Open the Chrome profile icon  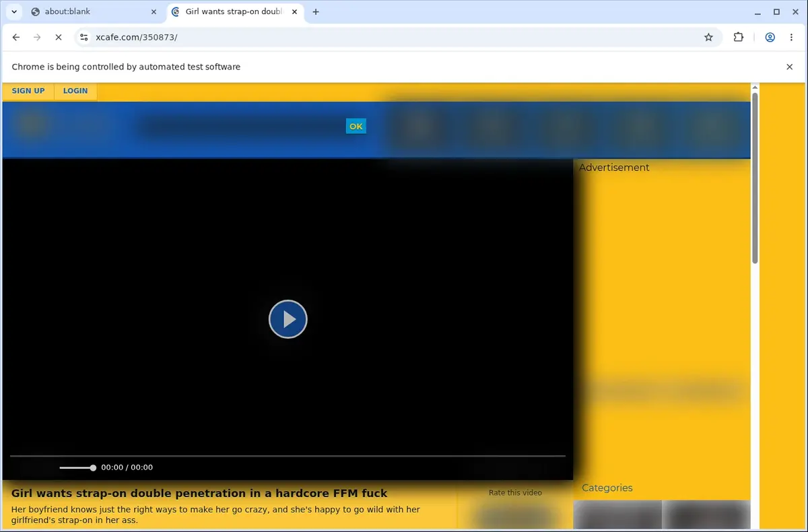[x=770, y=38]
